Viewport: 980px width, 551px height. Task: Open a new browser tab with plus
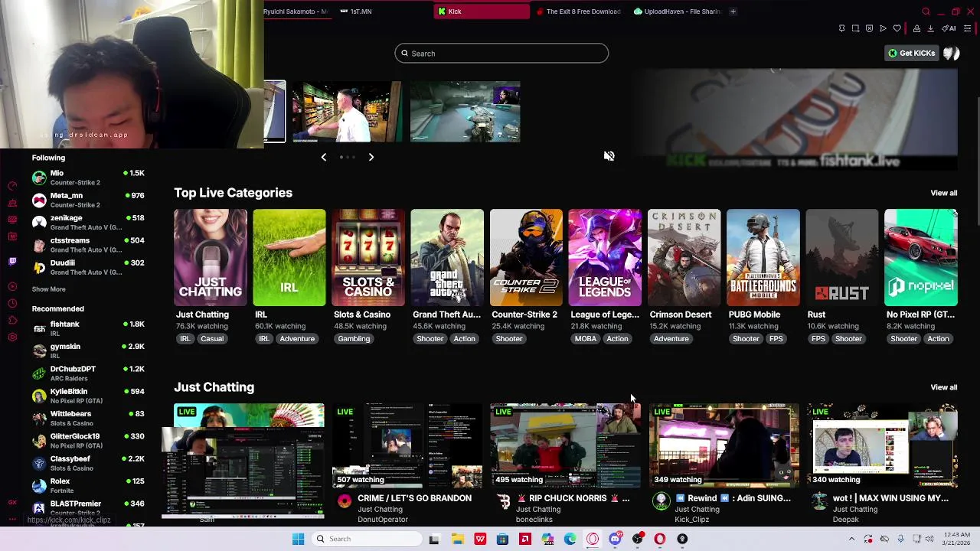(733, 11)
